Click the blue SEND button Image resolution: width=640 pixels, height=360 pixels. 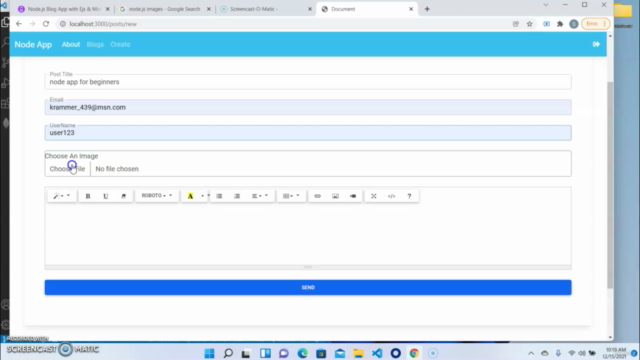[x=308, y=287]
